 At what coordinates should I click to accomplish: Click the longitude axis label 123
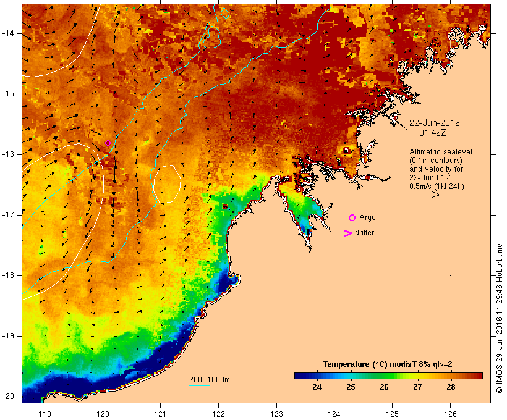point(276,414)
